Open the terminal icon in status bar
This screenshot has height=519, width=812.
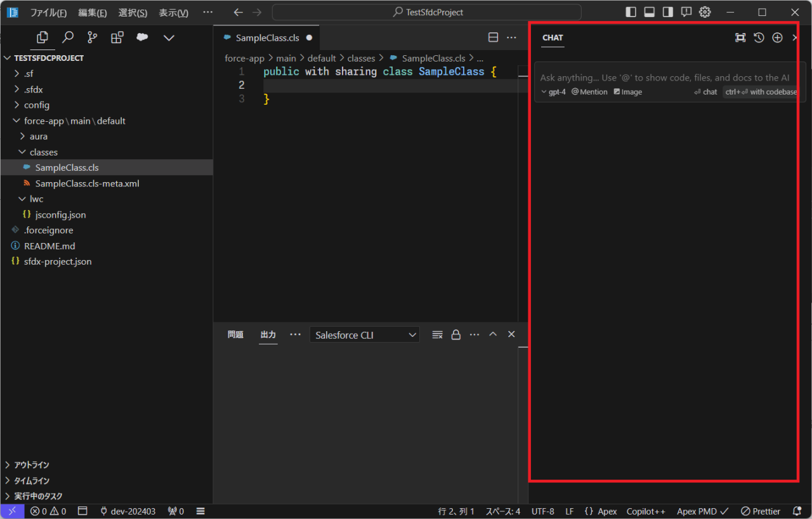pos(81,511)
